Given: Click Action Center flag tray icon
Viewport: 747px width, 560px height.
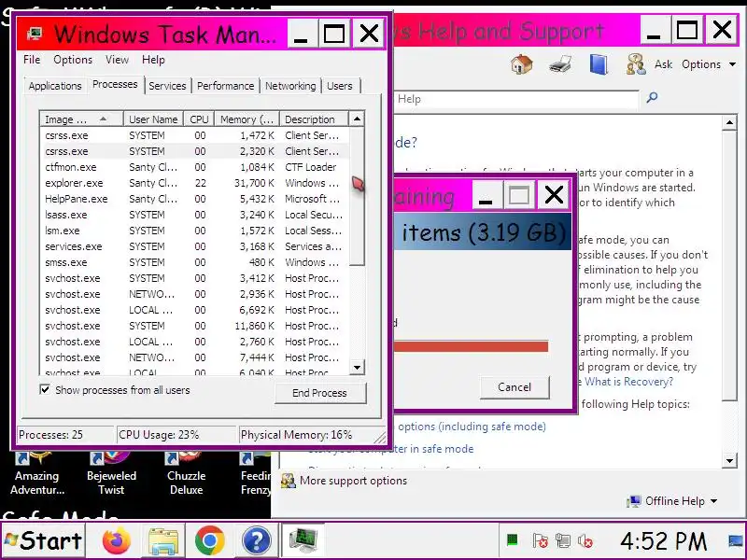Looking at the screenshot, I should (x=541, y=541).
